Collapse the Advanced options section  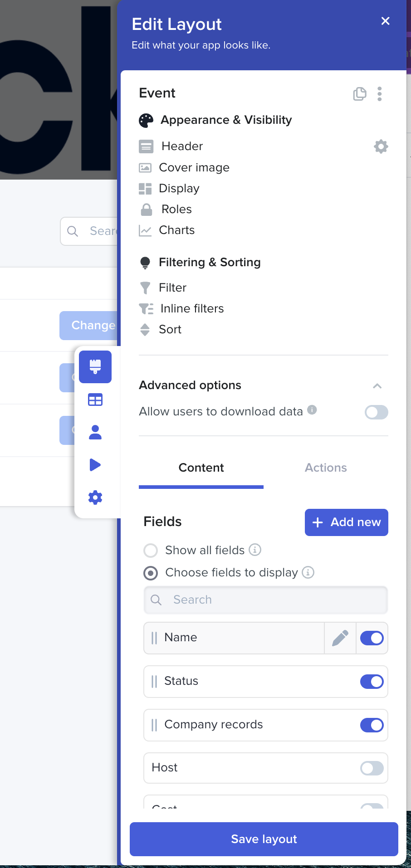coord(377,386)
